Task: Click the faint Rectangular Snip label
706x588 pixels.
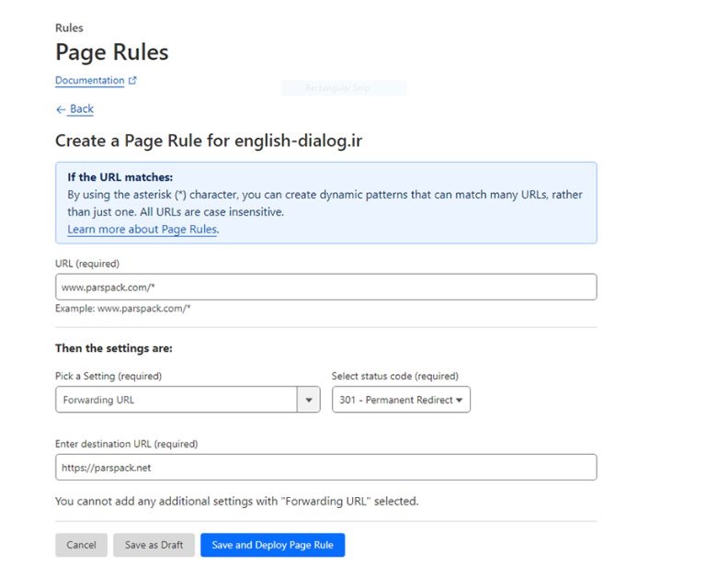Action: (x=343, y=89)
